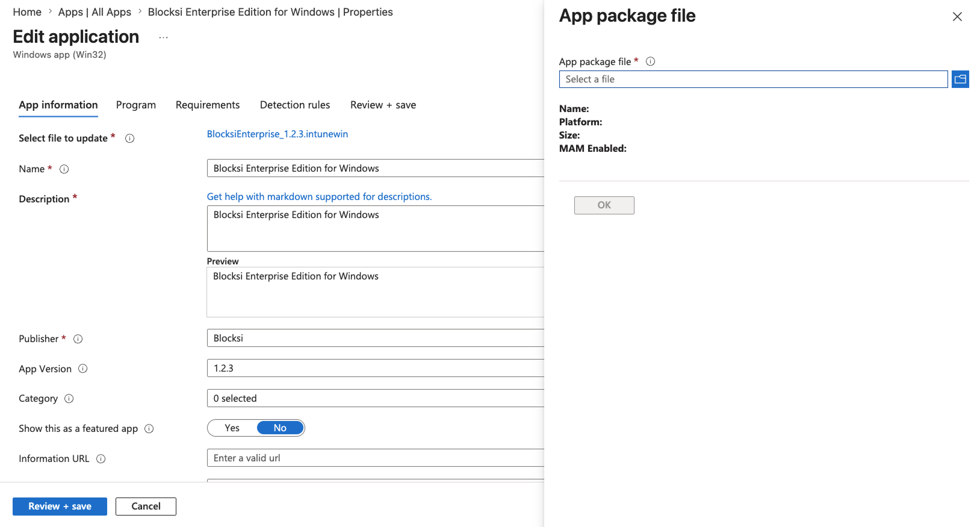The image size is (980, 527).
Task: Cancel editing the application
Action: (146, 507)
